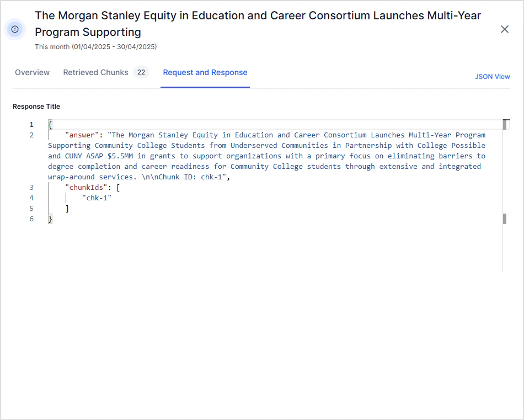Click the "chunkIds" key in the JSON
Viewport: 524px width, 420px height.
coord(86,188)
